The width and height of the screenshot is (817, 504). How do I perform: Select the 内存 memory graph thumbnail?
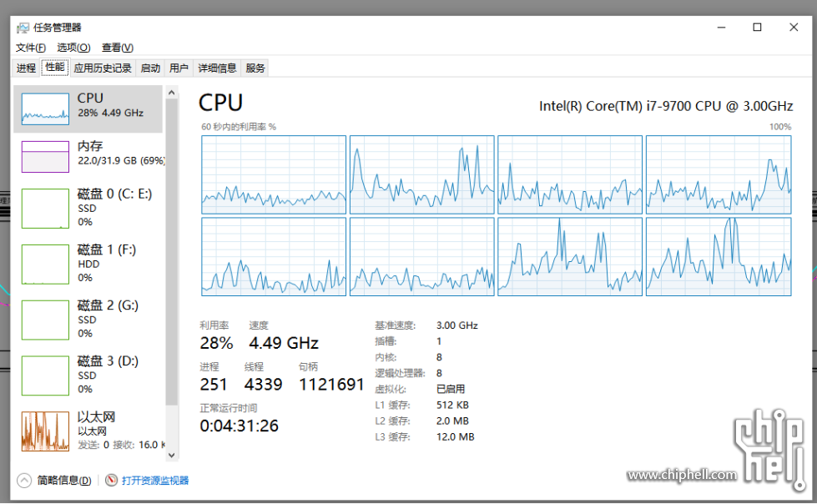tap(45, 156)
